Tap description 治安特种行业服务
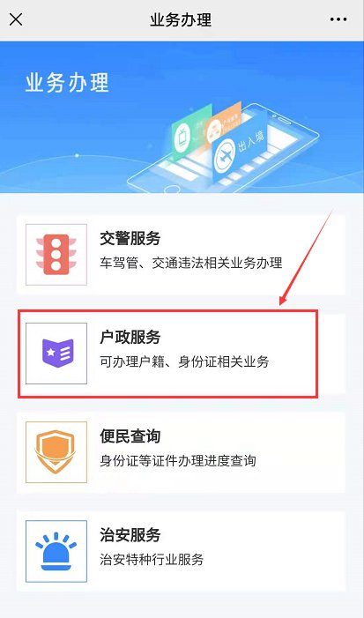The height and width of the screenshot is (618, 364). (x=152, y=559)
